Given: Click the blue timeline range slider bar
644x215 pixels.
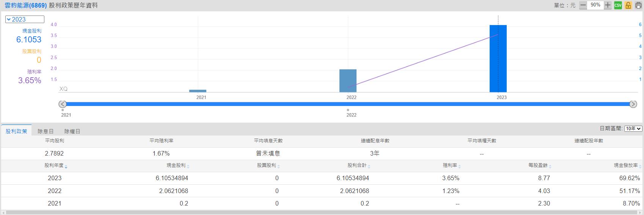Looking at the screenshot, I should tap(348, 104).
